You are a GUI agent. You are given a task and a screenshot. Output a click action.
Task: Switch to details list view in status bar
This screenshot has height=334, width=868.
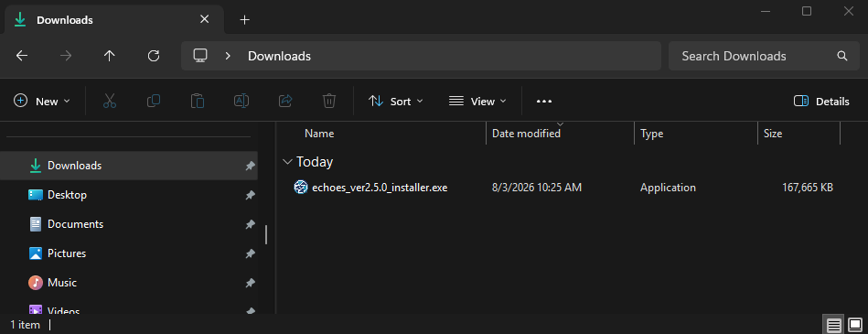pos(833,325)
